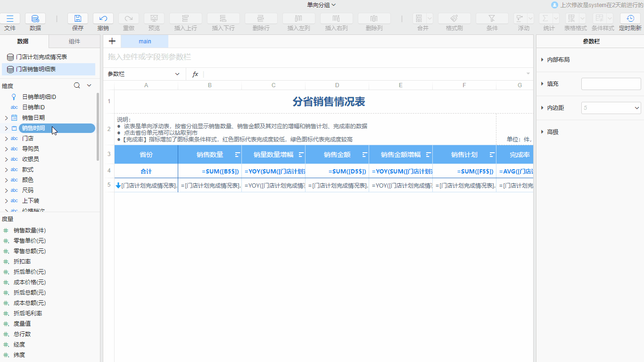Switch to the 组件 tab
This screenshot has height=362, width=644.
(74, 41)
